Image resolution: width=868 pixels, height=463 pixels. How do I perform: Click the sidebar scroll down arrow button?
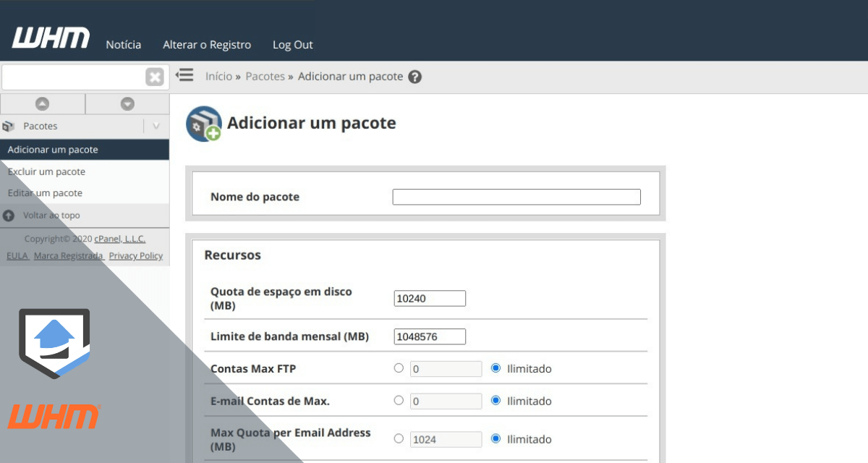coord(127,103)
